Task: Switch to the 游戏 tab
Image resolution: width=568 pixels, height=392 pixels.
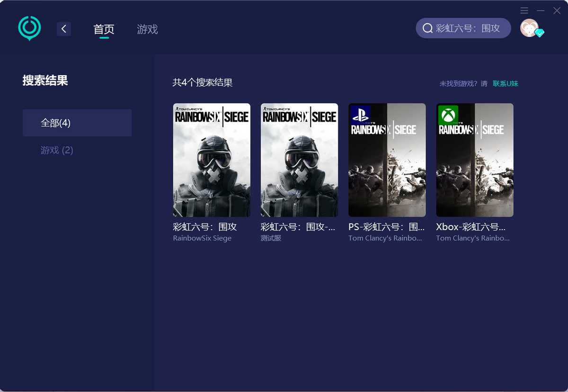Action: [147, 29]
